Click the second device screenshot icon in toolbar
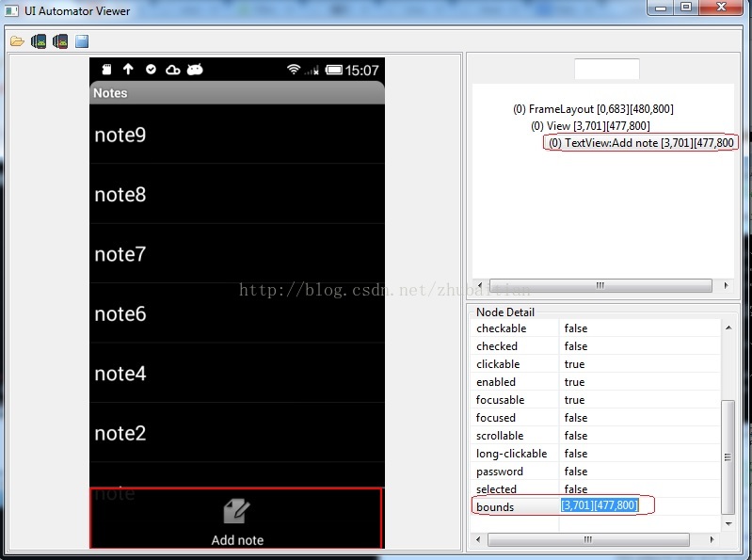Viewport: 752px width, 560px height. pyautogui.click(x=60, y=41)
